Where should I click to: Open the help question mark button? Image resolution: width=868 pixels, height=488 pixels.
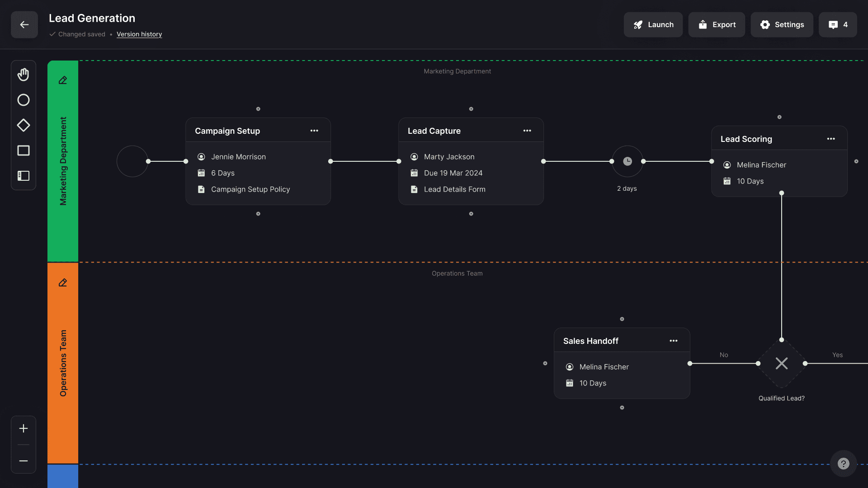(843, 464)
